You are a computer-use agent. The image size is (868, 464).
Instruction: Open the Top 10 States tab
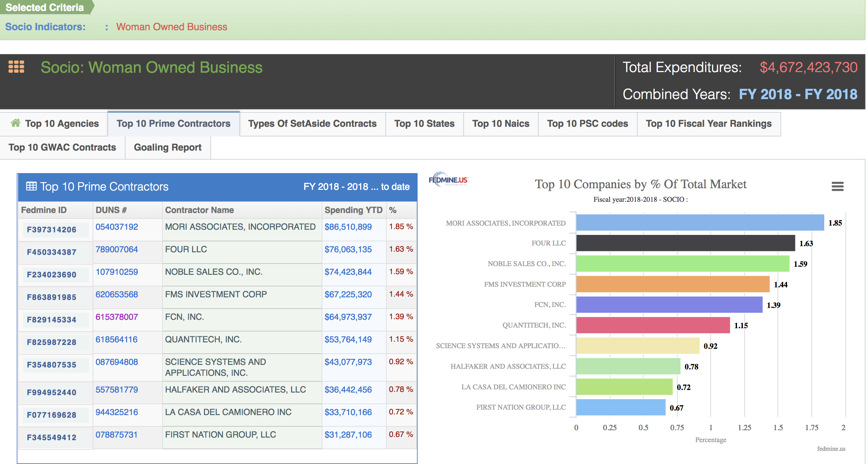[424, 124]
